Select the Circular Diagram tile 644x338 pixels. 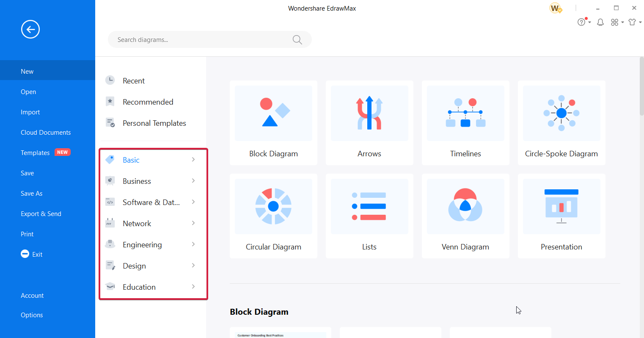click(x=273, y=216)
